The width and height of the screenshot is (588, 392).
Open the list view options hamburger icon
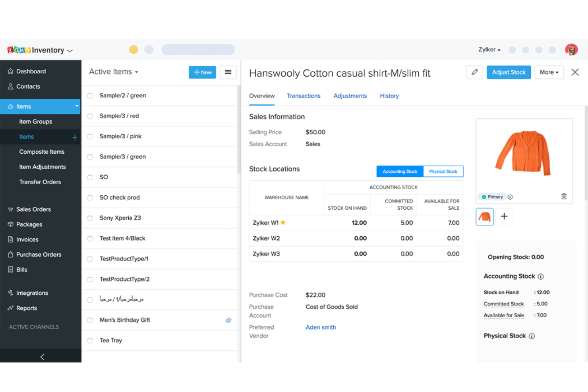pos(228,72)
